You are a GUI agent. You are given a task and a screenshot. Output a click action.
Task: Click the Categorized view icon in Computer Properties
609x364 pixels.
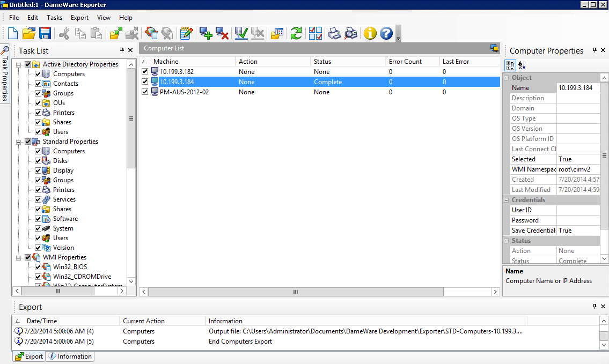click(510, 65)
